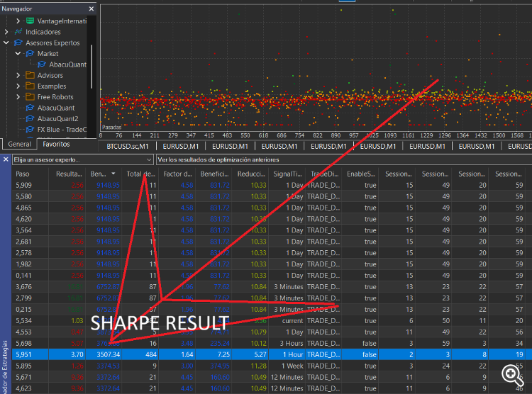Image resolution: width=532 pixels, height=394 pixels.
Task: Collapse the Asesores Expertos node
Action: tap(6, 43)
